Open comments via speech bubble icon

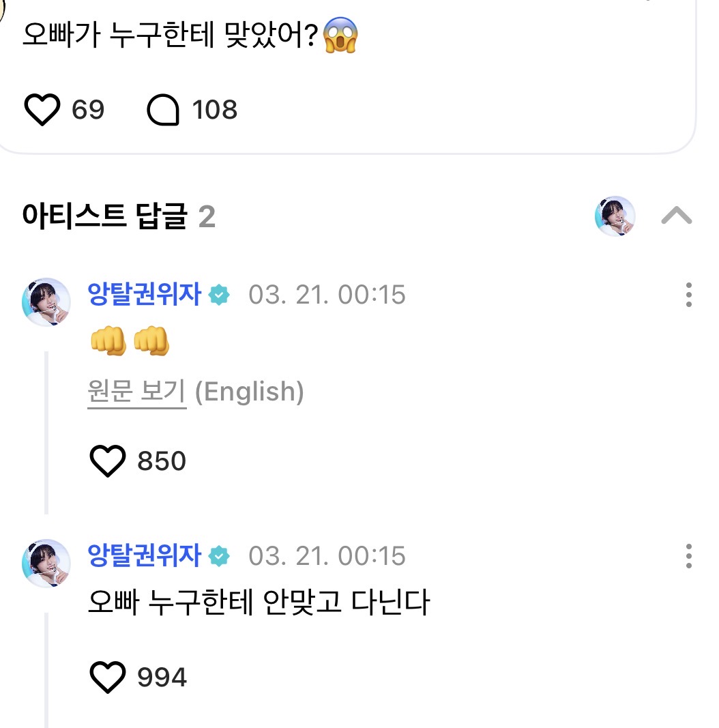point(164,110)
